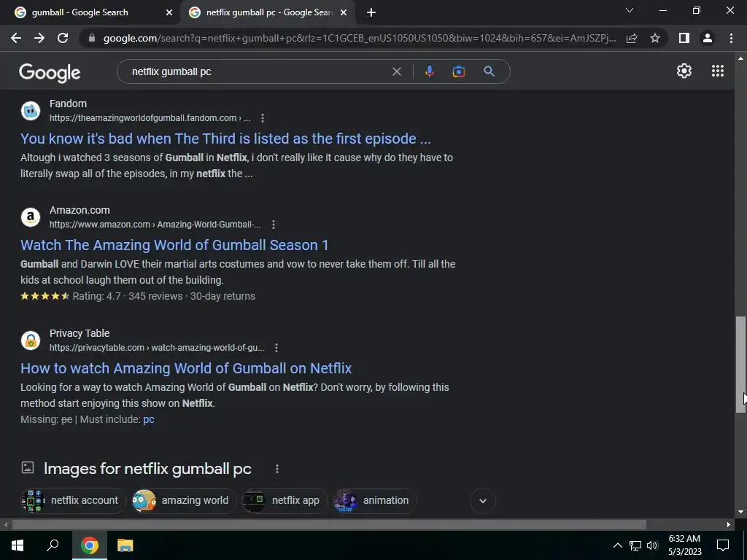
Task: Close the netflix gumball pc tab
Action: [344, 13]
